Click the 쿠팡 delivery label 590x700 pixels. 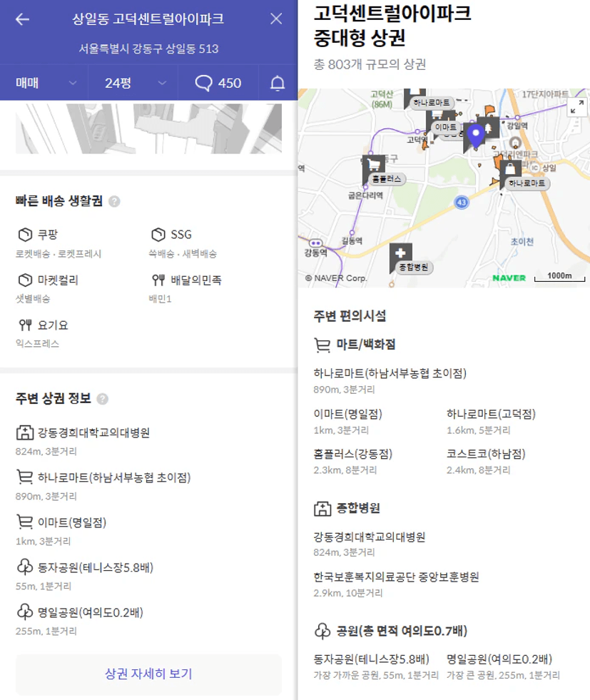[x=48, y=234]
